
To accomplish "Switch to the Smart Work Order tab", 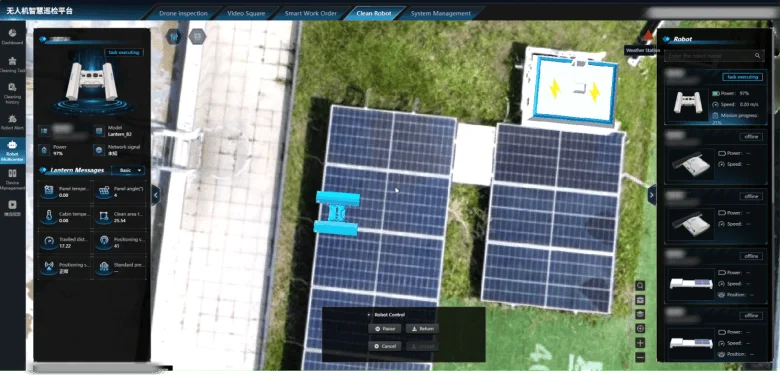I will [311, 13].
